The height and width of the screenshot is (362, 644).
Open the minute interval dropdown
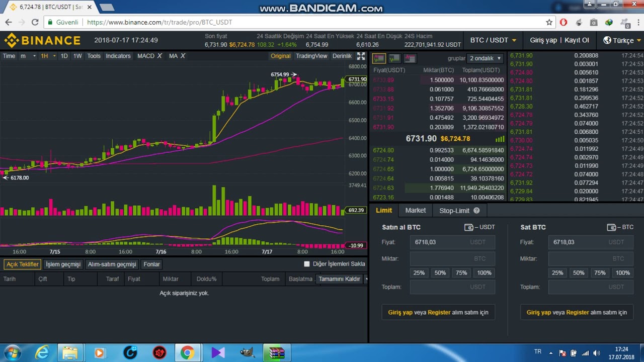pos(28,56)
